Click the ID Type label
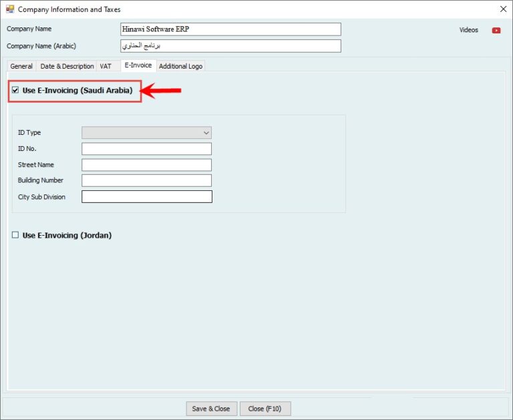513x420 pixels. click(29, 132)
